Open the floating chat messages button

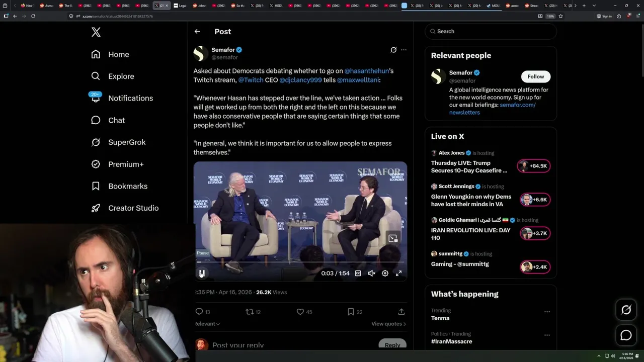click(x=626, y=335)
